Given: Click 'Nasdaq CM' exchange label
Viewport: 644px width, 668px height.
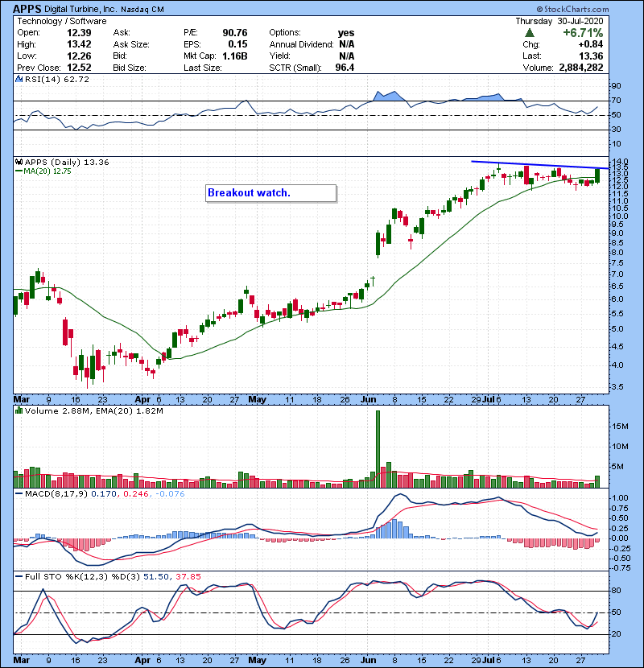Looking at the screenshot, I should click(x=142, y=10).
